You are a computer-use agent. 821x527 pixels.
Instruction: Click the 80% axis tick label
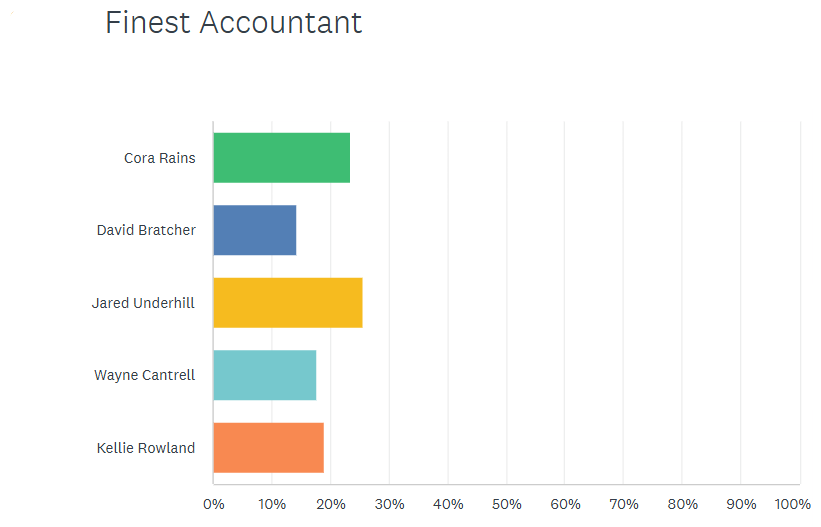683,504
